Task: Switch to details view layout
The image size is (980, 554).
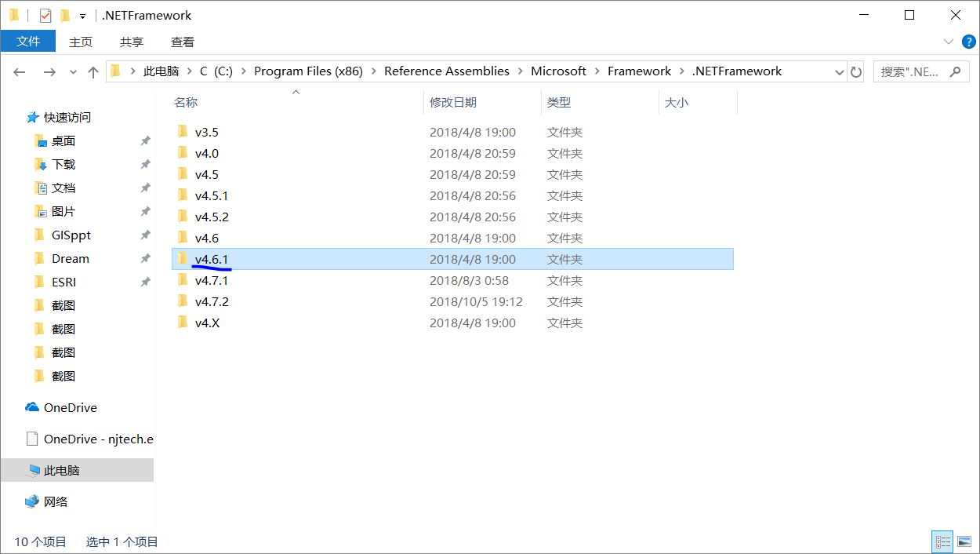Action: (x=943, y=541)
